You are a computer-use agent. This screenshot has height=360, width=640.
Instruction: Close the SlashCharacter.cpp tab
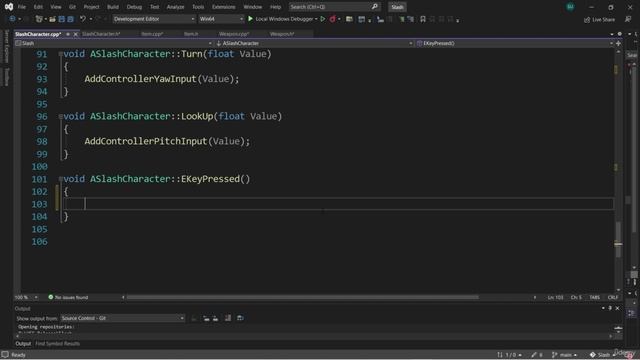[76, 34]
